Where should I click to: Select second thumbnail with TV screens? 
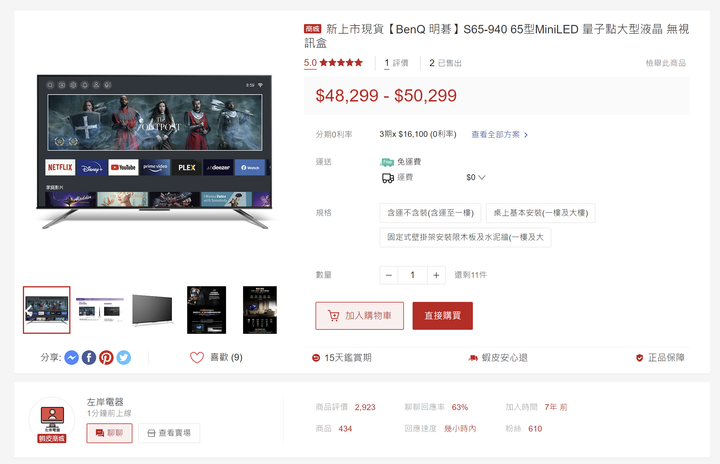100,310
